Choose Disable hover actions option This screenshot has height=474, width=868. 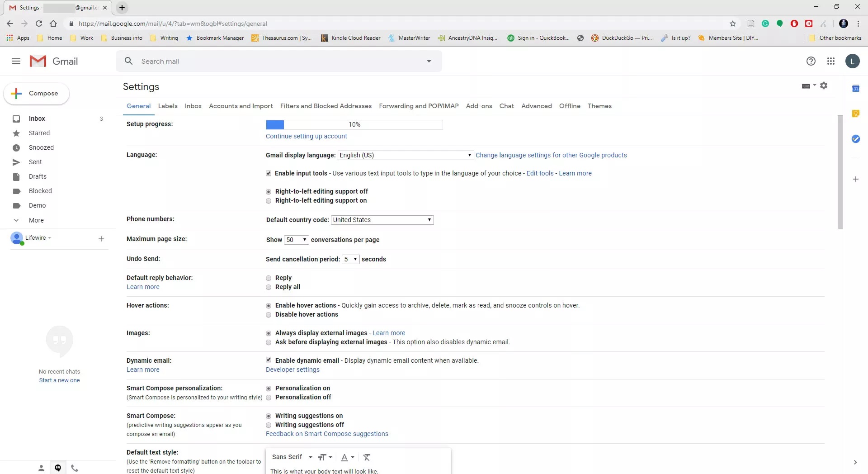(269, 315)
